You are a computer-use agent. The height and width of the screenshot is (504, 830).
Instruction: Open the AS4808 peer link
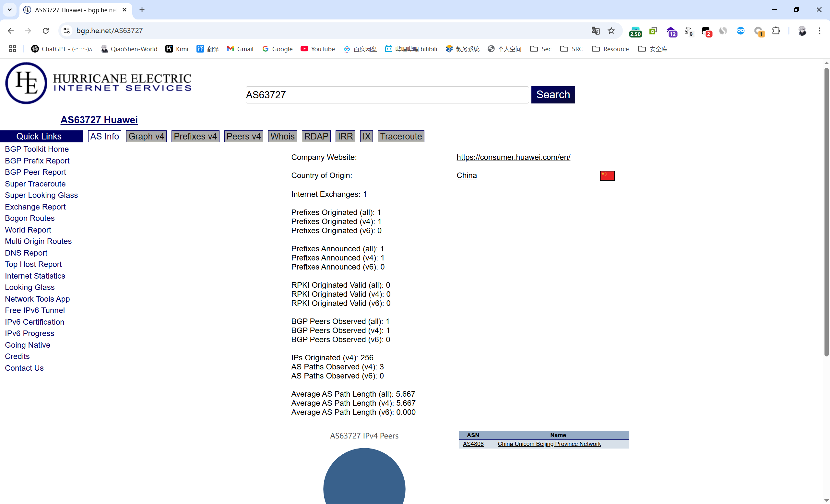pos(473,444)
